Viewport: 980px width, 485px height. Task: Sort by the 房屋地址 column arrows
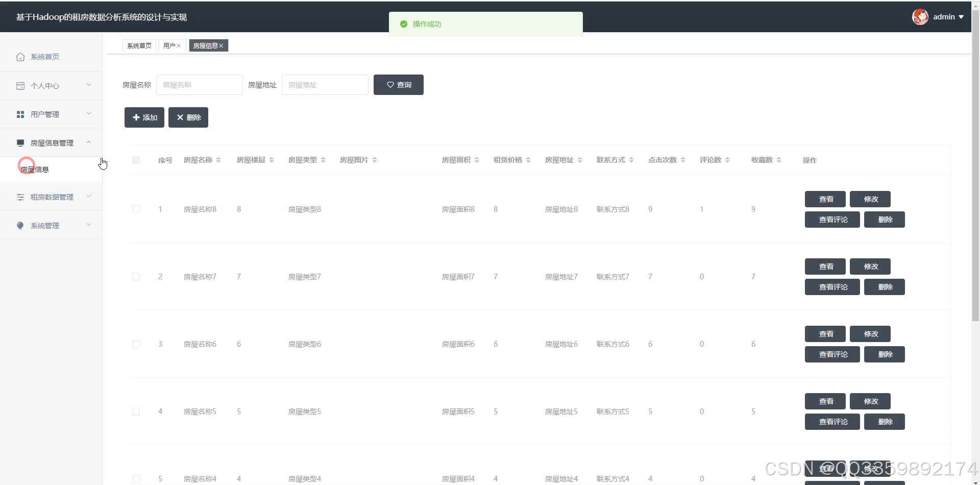tap(580, 160)
